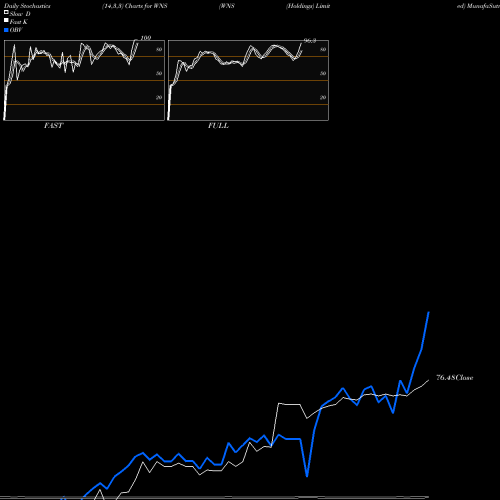Click the blue OBV line peak

coord(429,312)
